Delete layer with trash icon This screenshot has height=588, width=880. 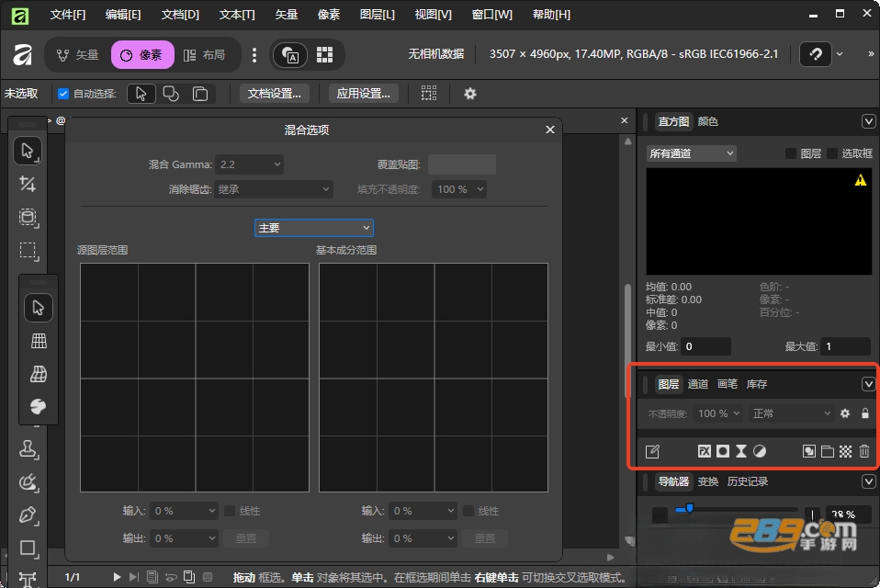(x=864, y=451)
